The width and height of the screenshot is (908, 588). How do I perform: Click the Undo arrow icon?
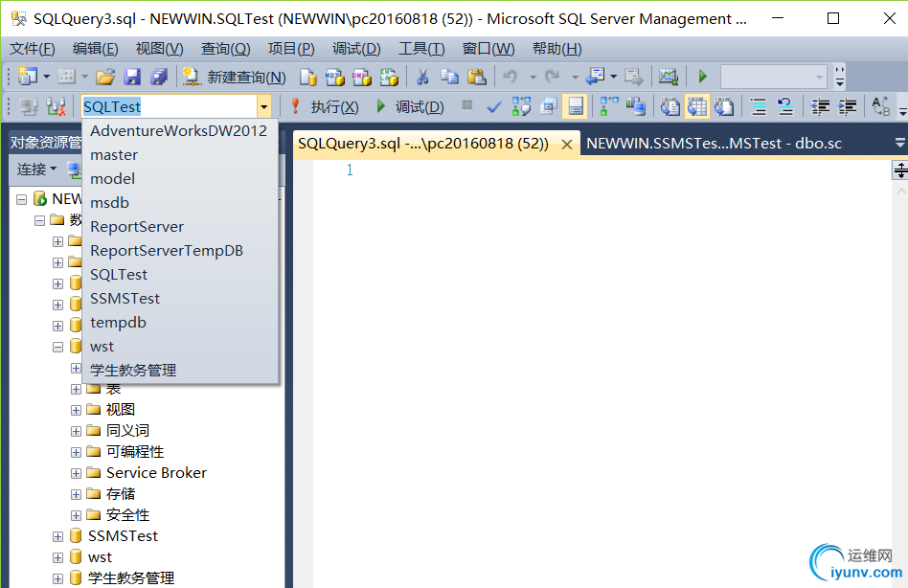click(x=511, y=77)
